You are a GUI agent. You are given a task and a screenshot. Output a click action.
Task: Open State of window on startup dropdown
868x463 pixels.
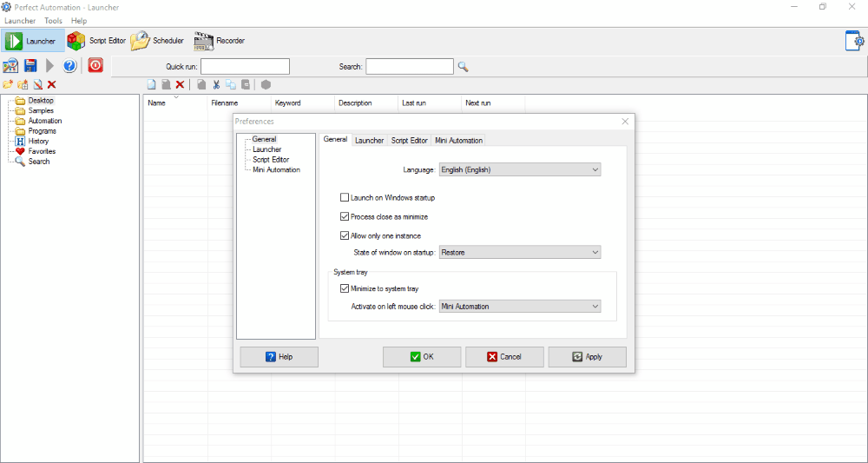pyautogui.click(x=520, y=253)
